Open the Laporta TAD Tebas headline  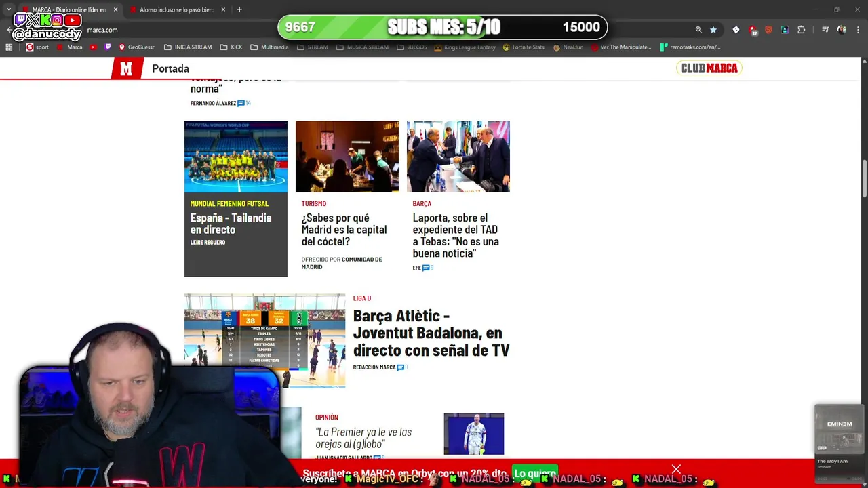[x=456, y=235]
